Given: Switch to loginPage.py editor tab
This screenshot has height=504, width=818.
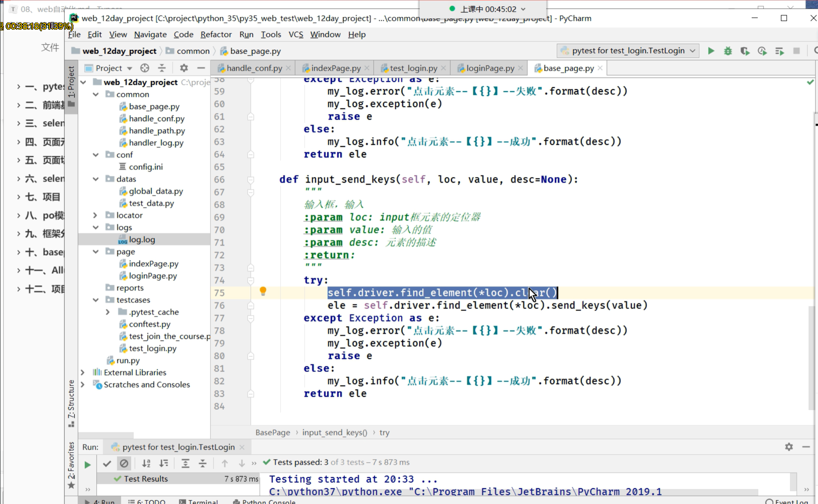Looking at the screenshot, I should [490, 68].
